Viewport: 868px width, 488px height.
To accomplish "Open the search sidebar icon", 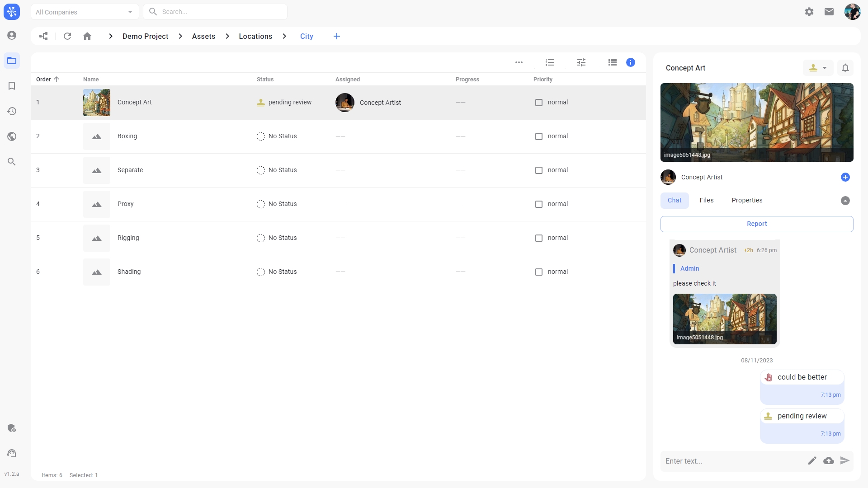I will (12, 162).
